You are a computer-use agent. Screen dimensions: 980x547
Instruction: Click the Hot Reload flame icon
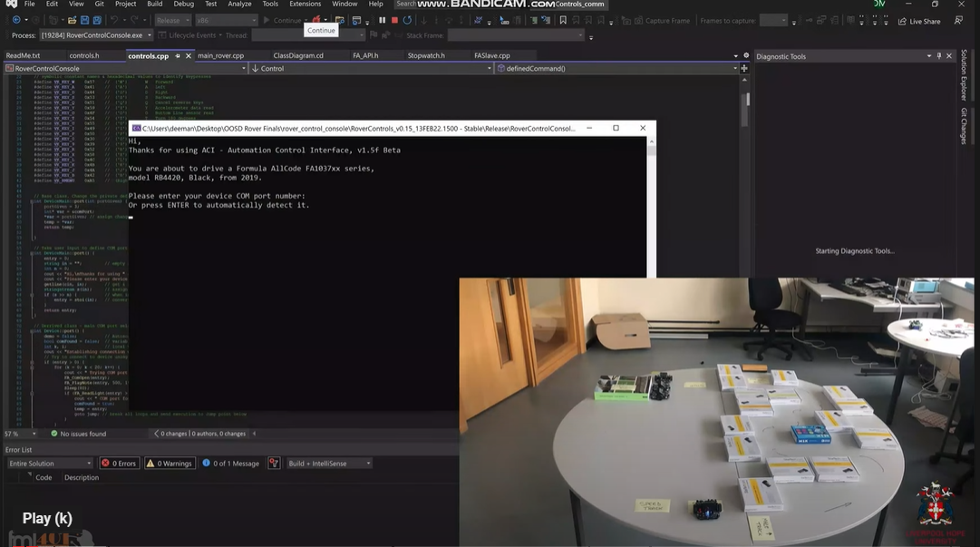coord(317,20)
